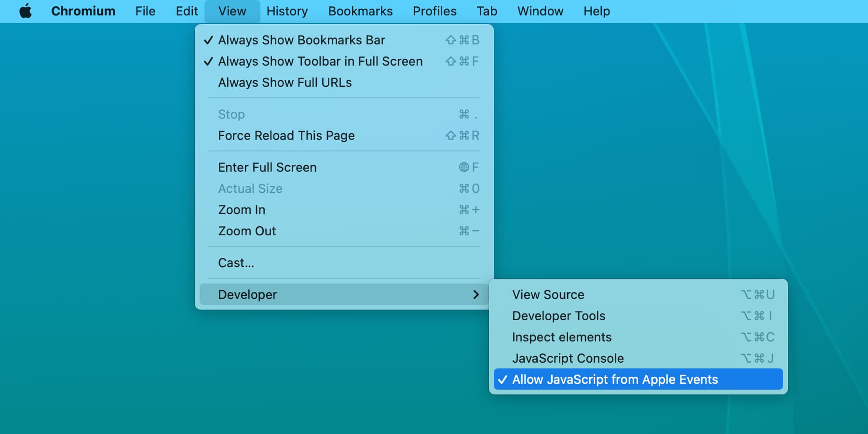Open the Chromium application menu
868x434 pixels.
tap(83, 11)
